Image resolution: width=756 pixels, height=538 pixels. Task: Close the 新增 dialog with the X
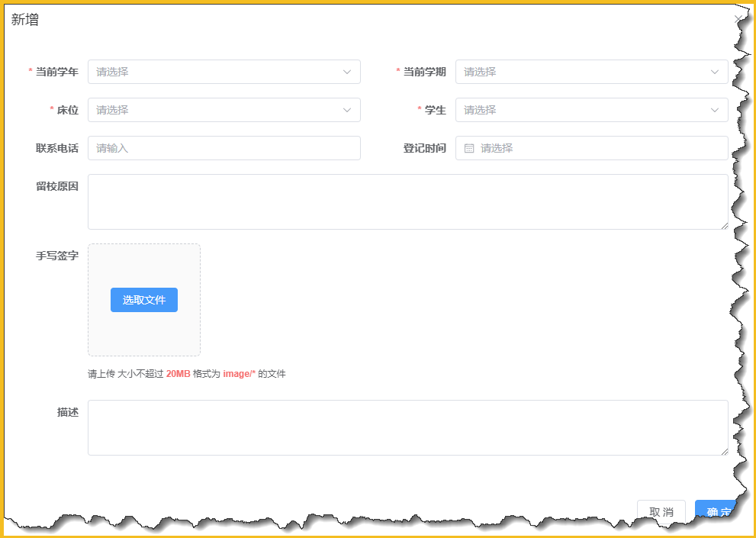pos(738,19)
